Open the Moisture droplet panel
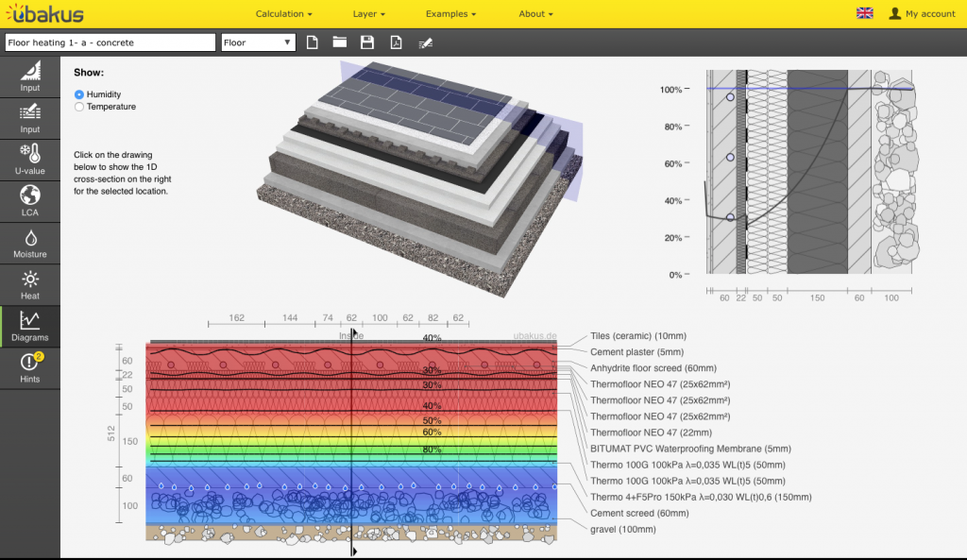This screenshot has width=967, height=560. [x=29, y=242]
